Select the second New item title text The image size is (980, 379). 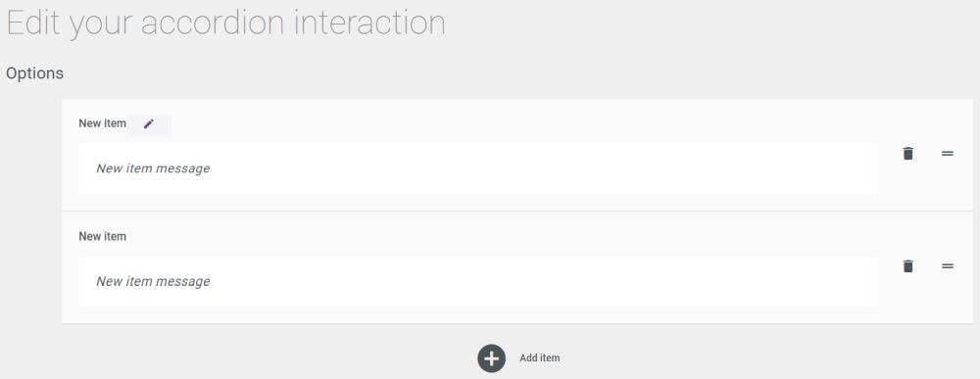103,237
